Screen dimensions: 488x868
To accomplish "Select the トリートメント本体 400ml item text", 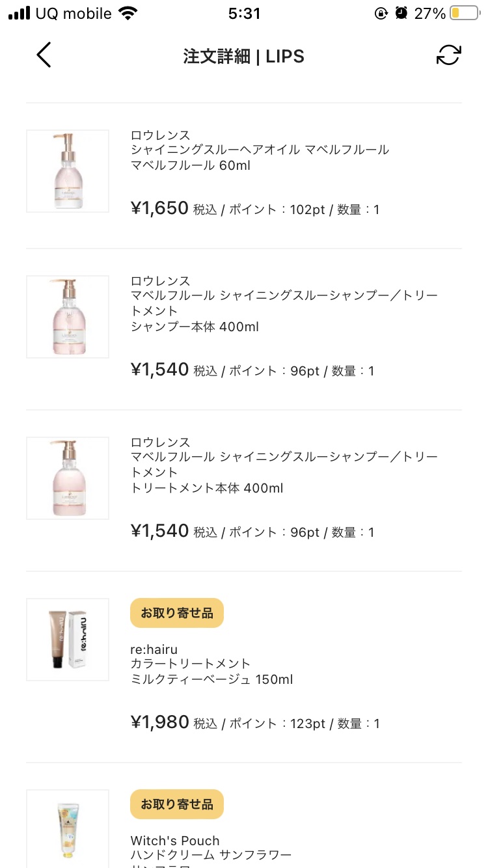I will click(x=207, y=488).
